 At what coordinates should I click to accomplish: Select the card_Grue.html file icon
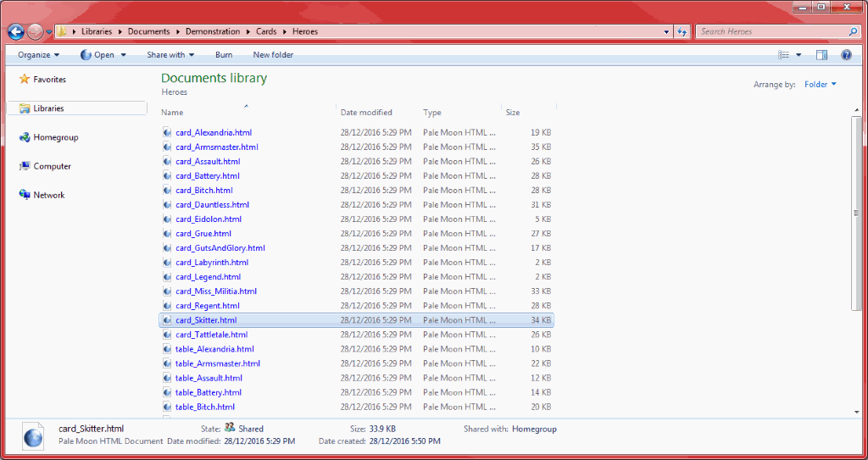167,234
